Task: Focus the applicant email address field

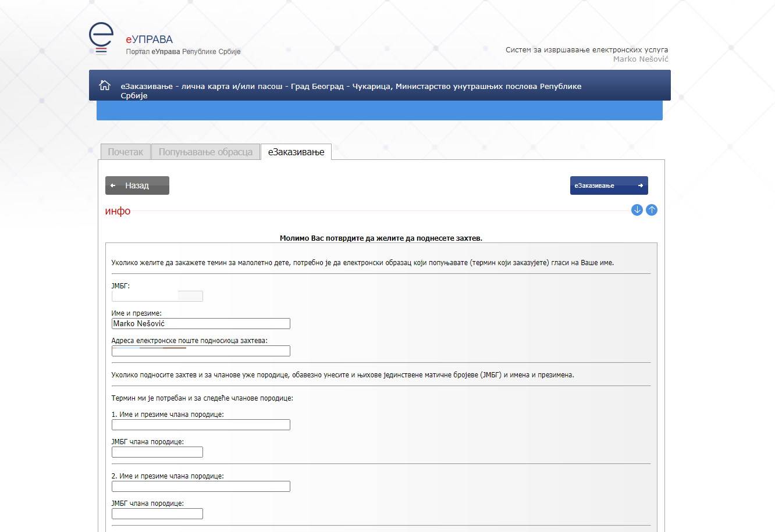Action: pos(201,351)
